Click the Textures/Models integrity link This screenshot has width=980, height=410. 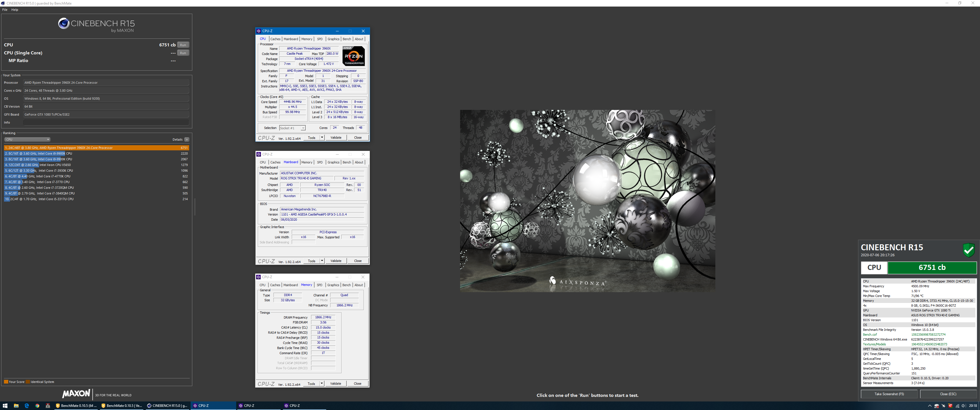tap(874, 344)
